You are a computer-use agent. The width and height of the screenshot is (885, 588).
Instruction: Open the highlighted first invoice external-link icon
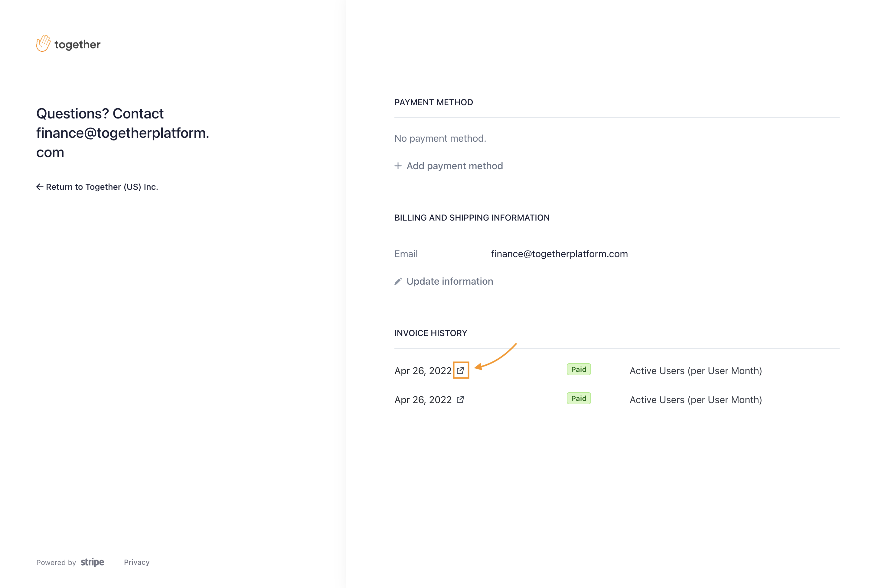point(461,370)
